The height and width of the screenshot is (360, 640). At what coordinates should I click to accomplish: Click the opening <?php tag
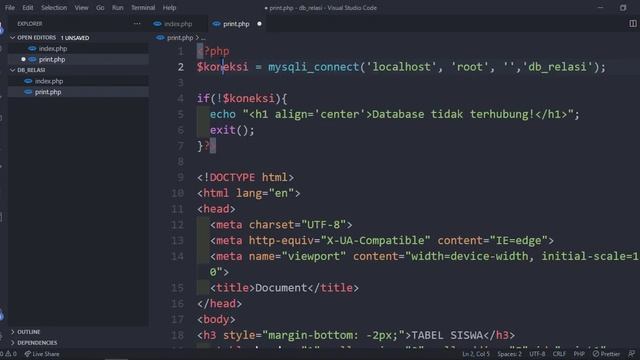click(x=213, y=51)
